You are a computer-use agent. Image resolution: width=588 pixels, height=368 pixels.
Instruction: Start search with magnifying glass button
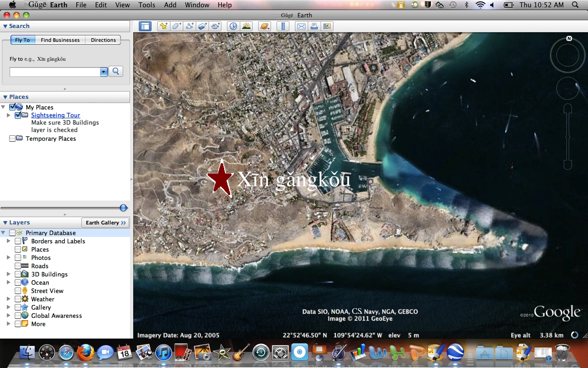click(x=116, y=71)
